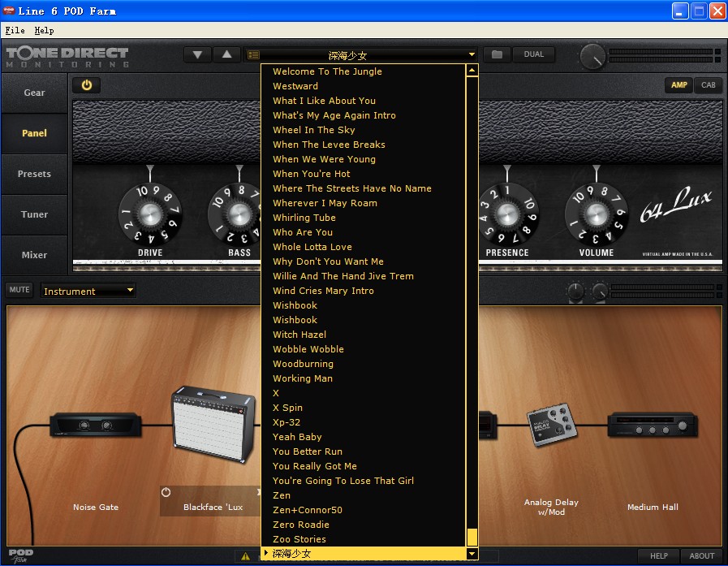This screenshot has width=728, height=566.
Task: Toggle Blackface 'Lux bypass power icon
Action: [166, 492]
